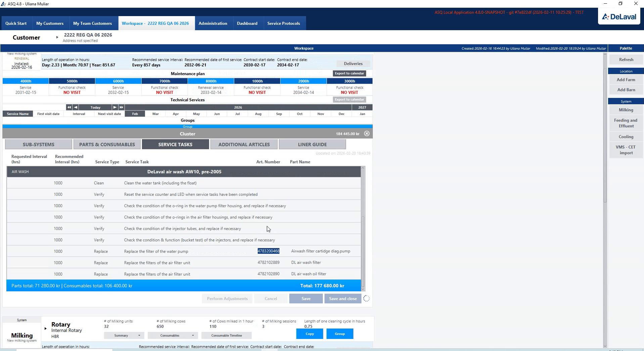Export maintenance plan to calendar
The image size is (644, 351).
coord(349,73)
